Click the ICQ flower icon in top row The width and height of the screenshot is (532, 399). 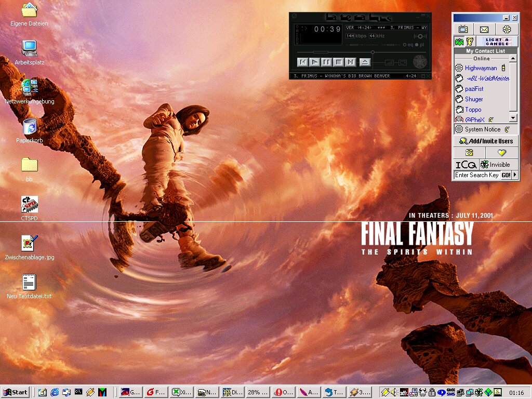coord(507,30)
